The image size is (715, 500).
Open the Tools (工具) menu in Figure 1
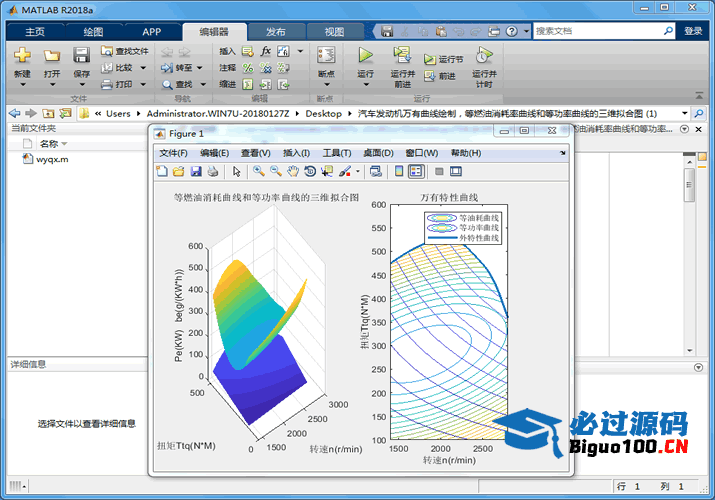(337, 153)
